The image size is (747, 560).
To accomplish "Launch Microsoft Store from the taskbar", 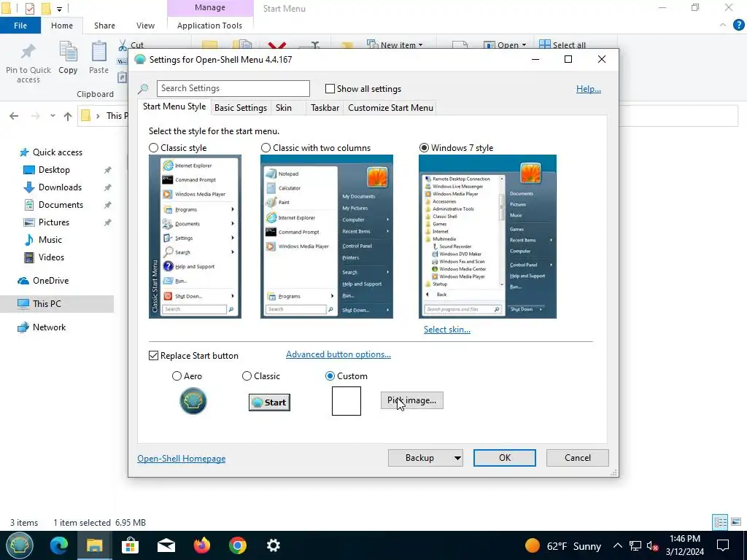I will click(x=130, y=545).
